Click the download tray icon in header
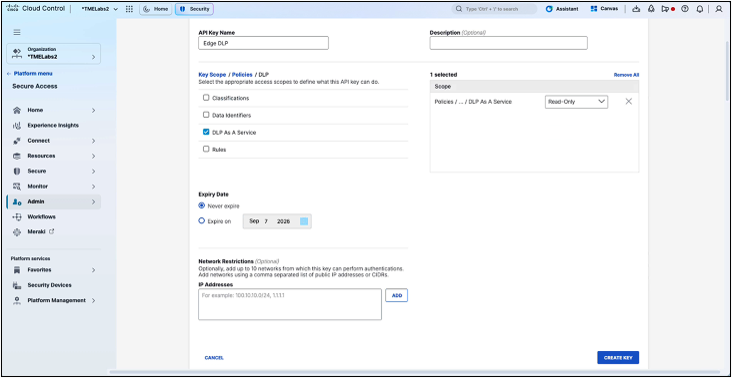Viewport: 732px width, 378px height. click(x=635, y=9)
